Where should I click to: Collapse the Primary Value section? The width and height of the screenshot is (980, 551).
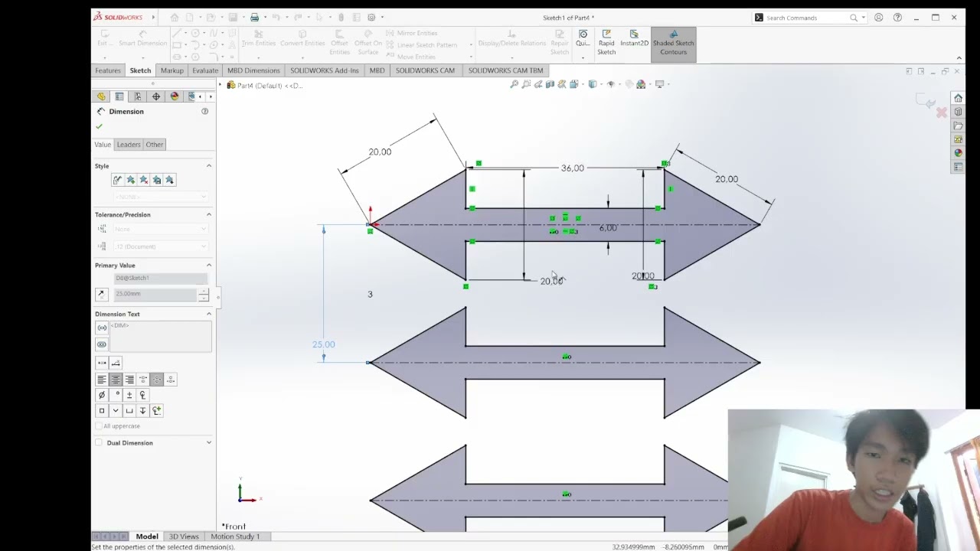[208, 265]
